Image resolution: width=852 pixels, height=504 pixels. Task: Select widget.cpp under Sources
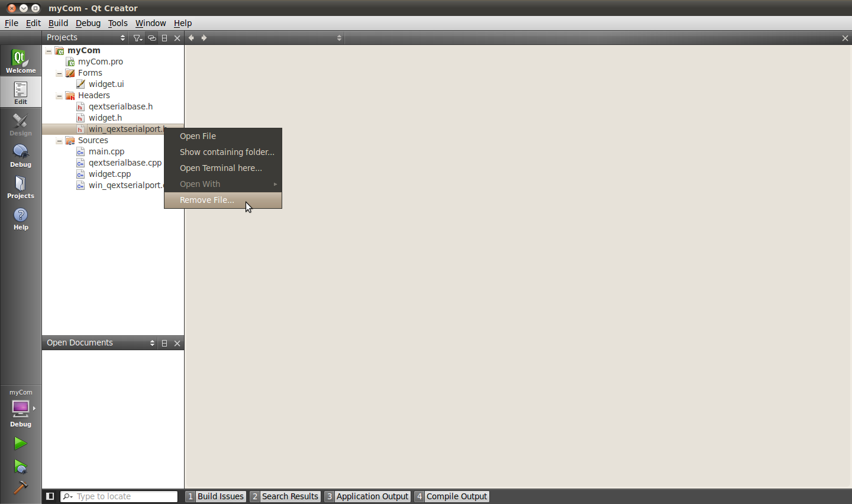coord(109,174)
